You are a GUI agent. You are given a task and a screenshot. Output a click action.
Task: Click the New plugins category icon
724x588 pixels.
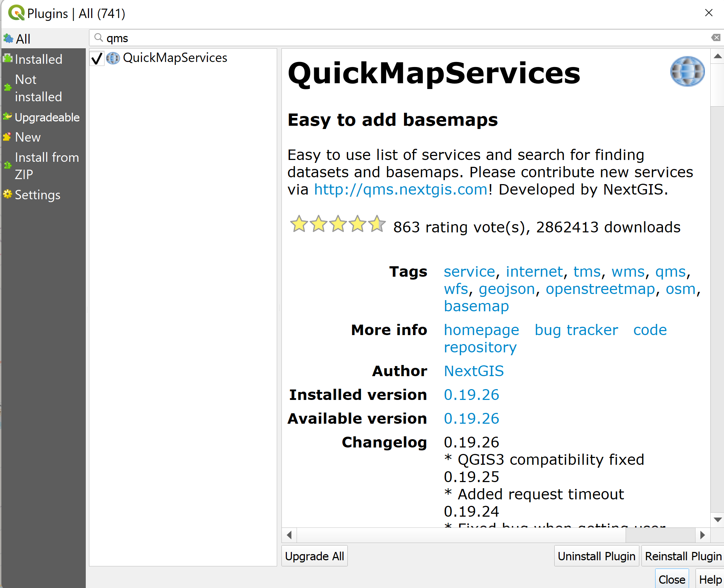click(x=7, y=137)
